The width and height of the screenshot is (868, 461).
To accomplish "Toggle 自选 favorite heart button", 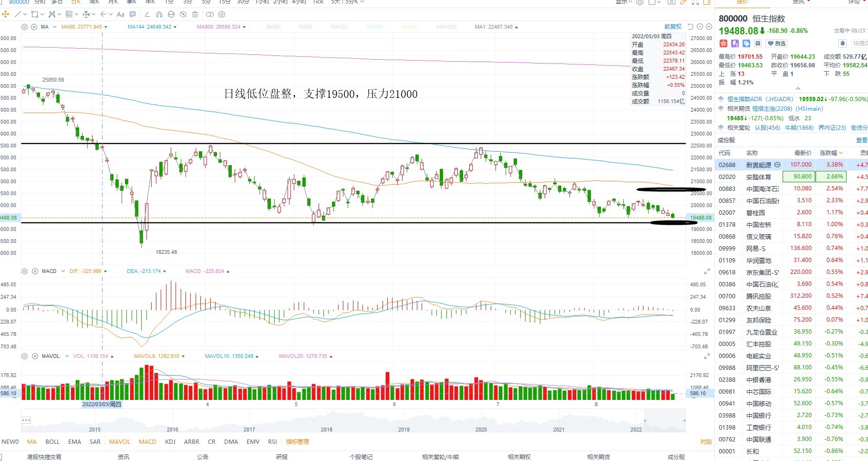I will [x=776, y=43].
